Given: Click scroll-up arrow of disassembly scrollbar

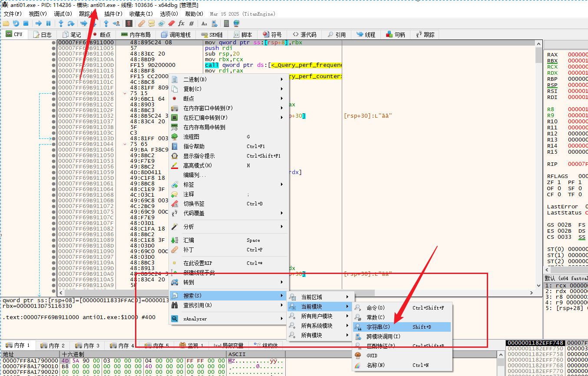Looking at the screenshot, I should point(538,44).
